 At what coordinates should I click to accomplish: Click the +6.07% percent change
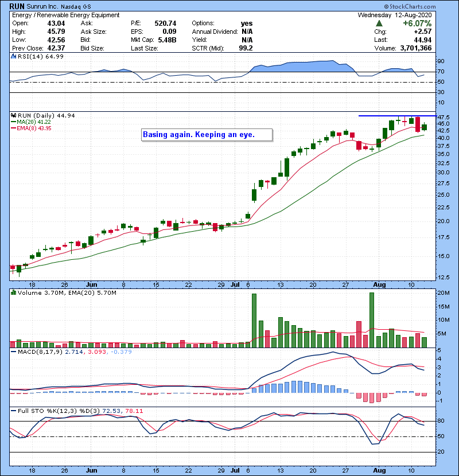point(417,24)
